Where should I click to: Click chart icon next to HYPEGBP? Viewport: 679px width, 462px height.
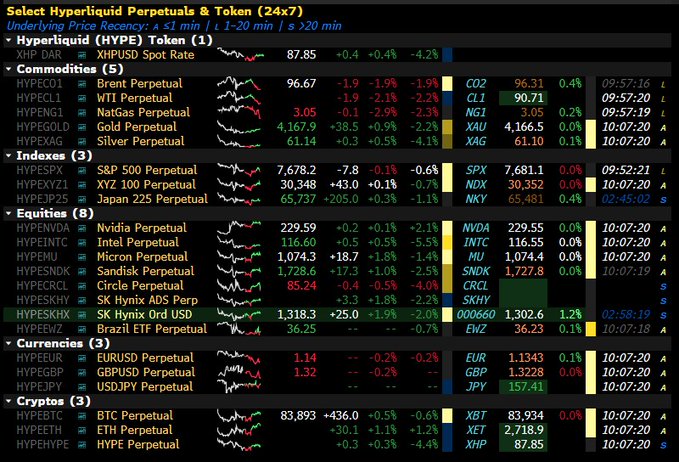(x=82, y=372)
